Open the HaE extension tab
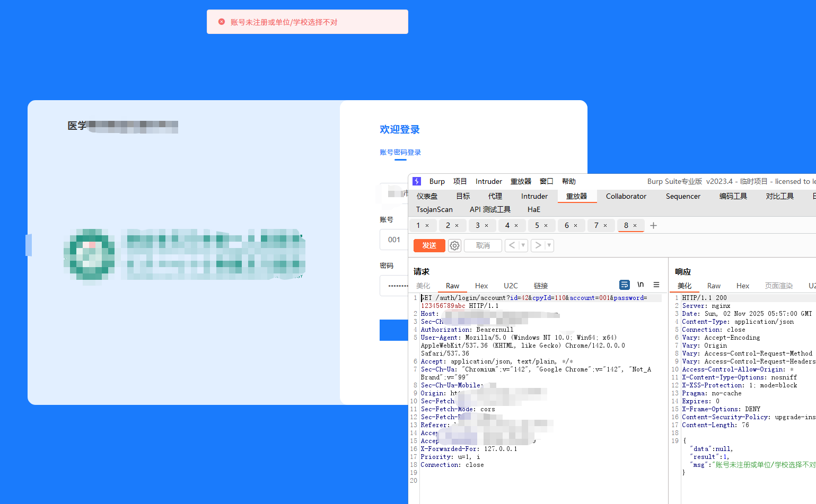Image resolution: width=816 pixels, height=504 pixels. 534,209
